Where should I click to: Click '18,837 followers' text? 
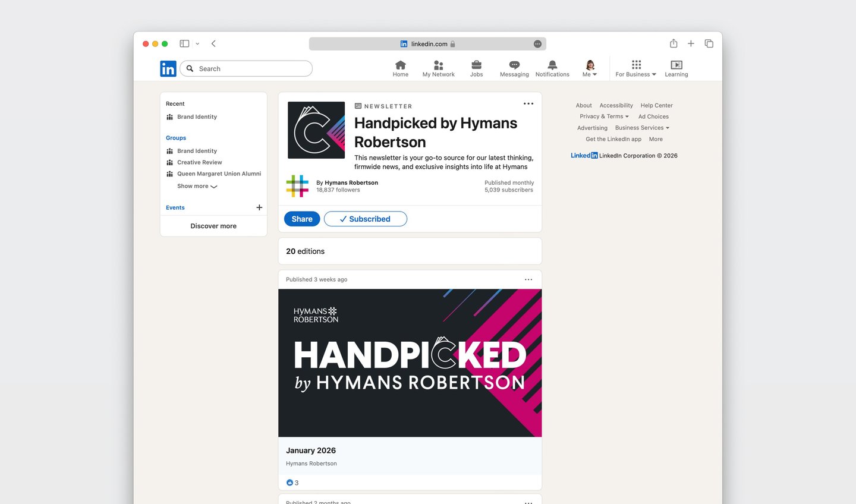pos(338,190)
